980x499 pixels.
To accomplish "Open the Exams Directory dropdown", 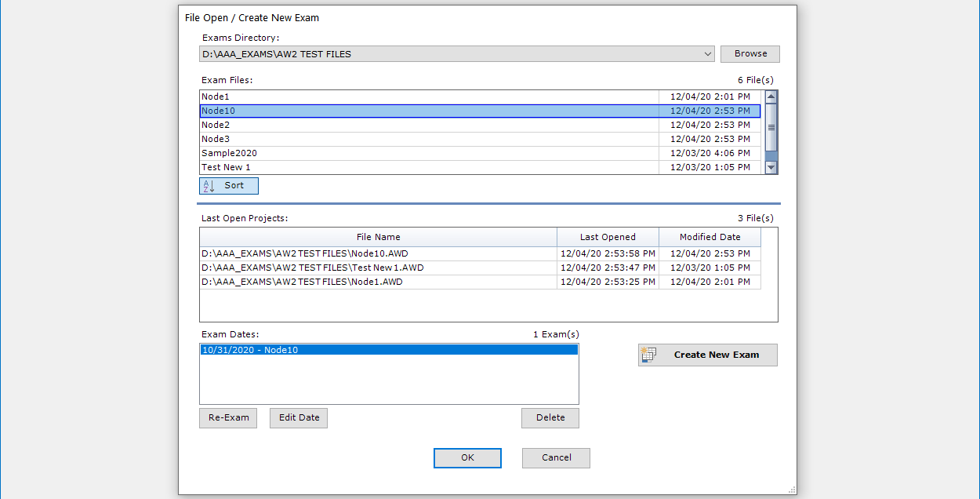I will tap(708, 53).
